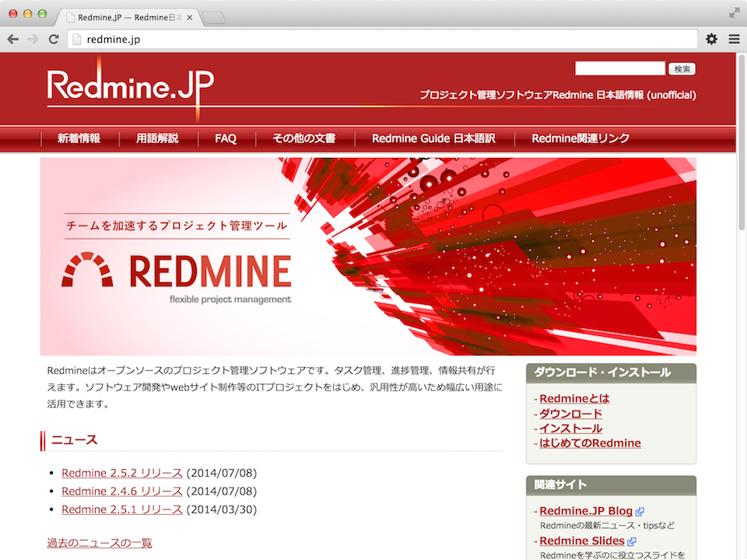This screenshot has height=560, width=747.
Task: Click the ニュース section heading
Action: click(74, 440)
